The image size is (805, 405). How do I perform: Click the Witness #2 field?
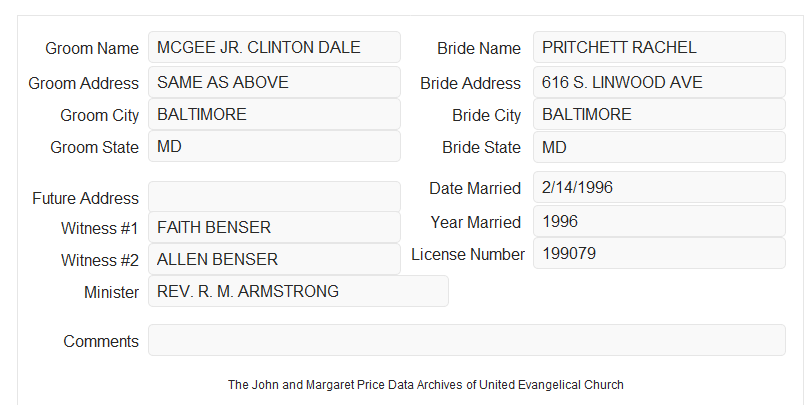(x=274, y=259)
